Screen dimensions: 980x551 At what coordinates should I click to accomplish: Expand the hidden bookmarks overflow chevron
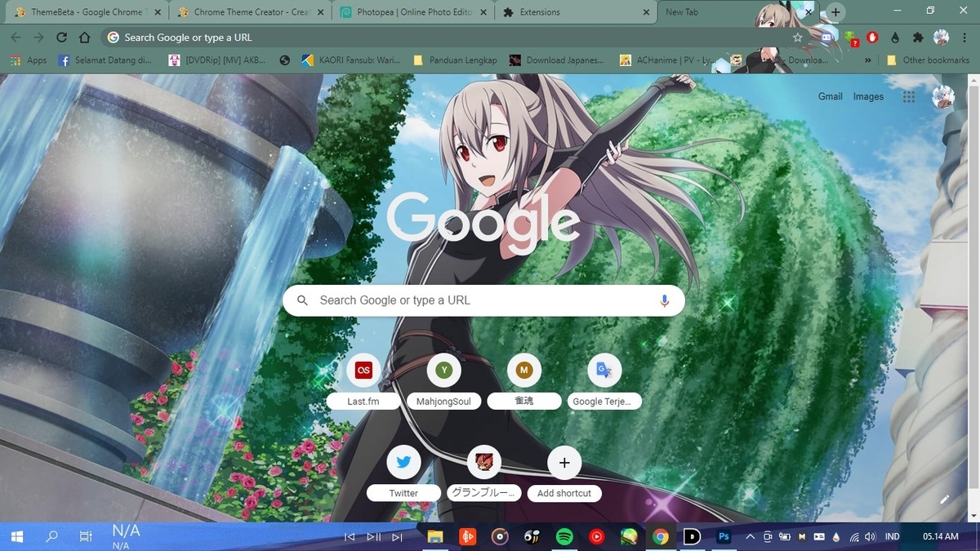[867, 60]
